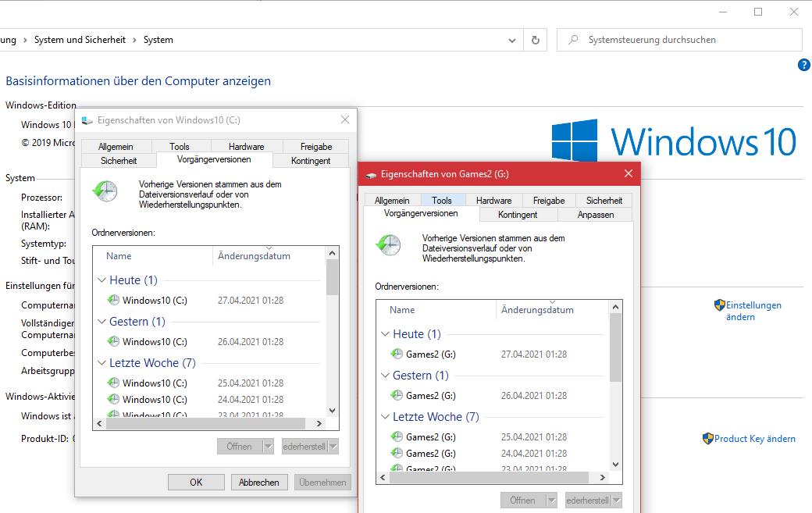812x513 pixels.
Task: Click Öffnen button in Windows10 dialog
Action: tap(239, 446)
